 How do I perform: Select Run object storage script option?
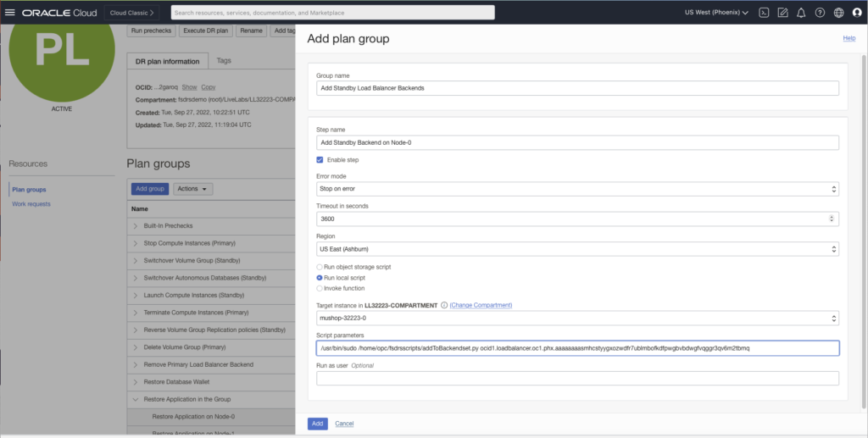[320, 267]
